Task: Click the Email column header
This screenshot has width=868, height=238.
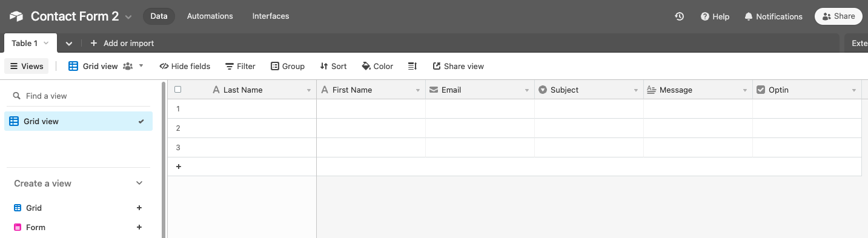Action: pos(480,90)
